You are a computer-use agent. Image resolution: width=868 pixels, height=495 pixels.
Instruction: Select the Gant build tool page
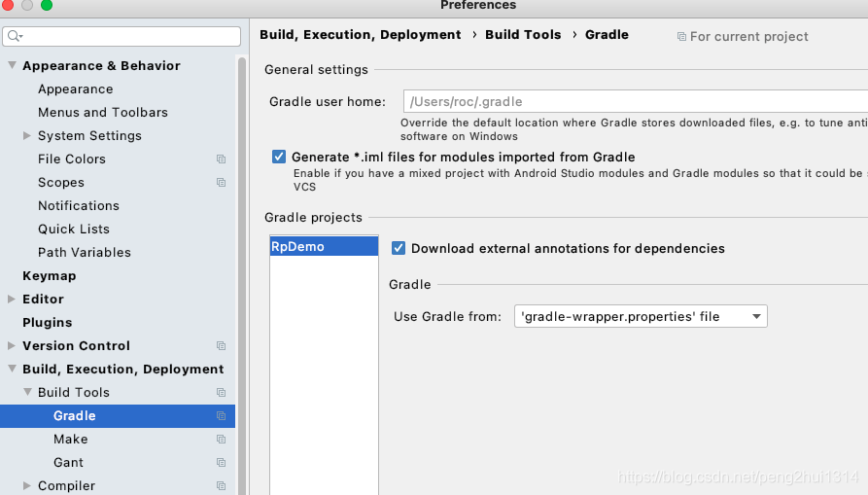(x=68, y=462)
